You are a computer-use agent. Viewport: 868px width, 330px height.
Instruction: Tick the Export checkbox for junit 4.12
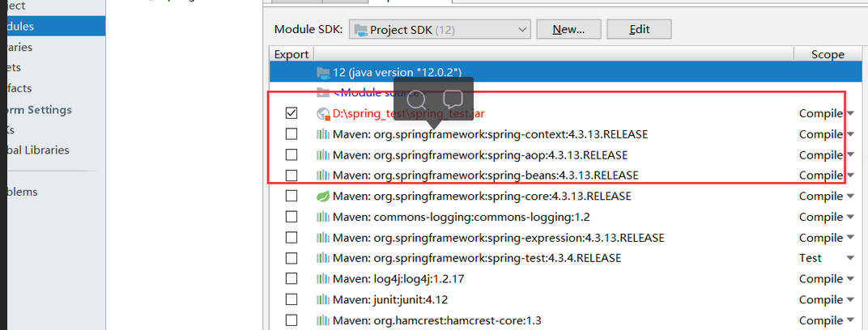291,299
